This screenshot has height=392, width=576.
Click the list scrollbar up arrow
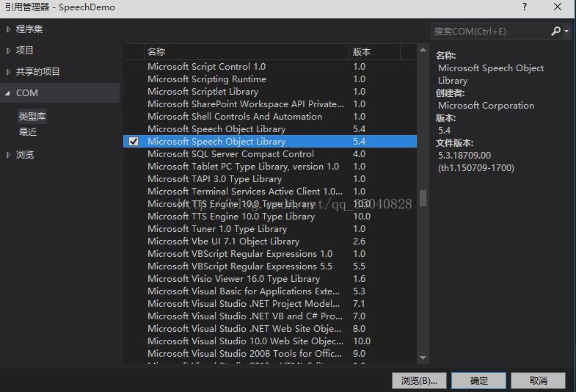(423, 50)
